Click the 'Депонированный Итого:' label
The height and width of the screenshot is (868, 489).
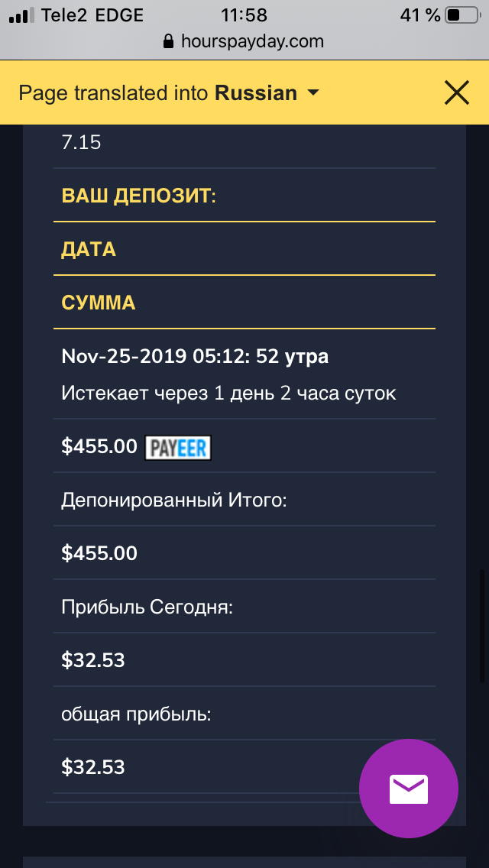click(173, 500)
